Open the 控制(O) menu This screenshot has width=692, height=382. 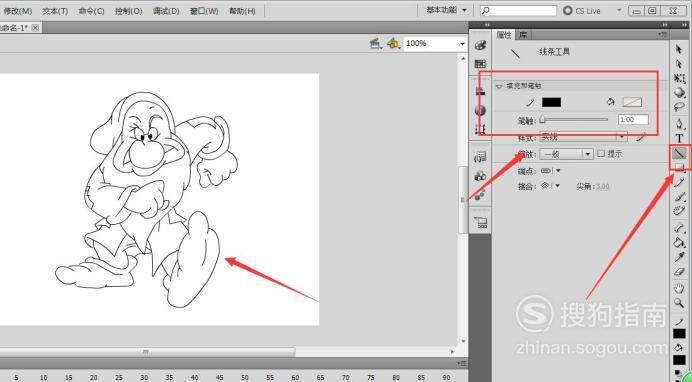128,11
